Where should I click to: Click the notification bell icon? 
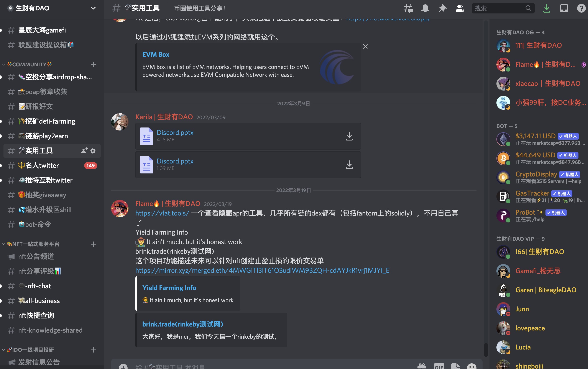(x=425, y=8)
